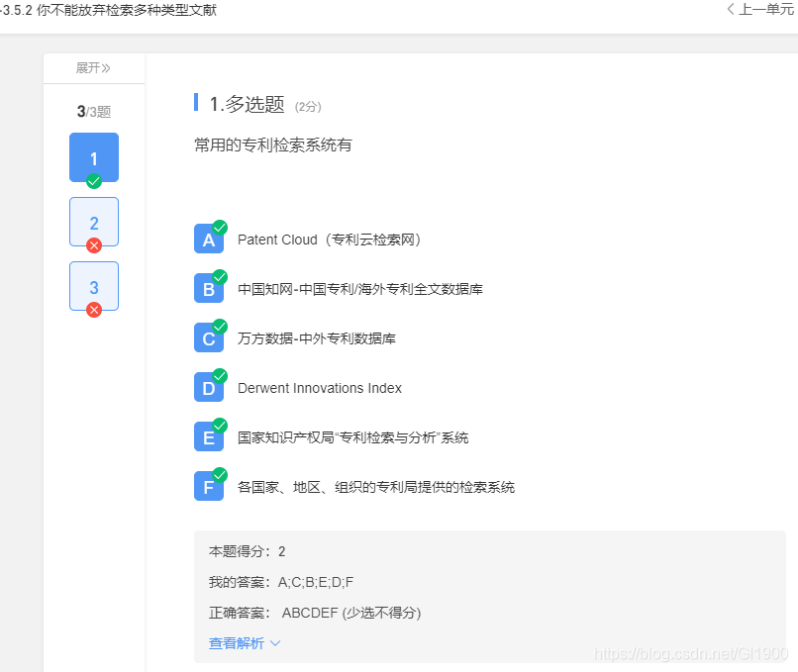This screenshot has height=672, width=798.
Task: Expand 查看解析 answer explanation
Action: [x=245, y=643]
